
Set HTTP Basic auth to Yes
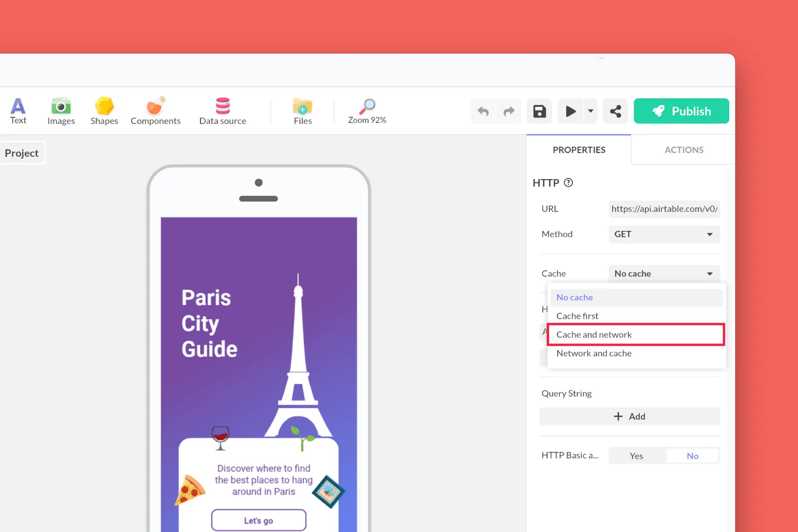pyautogui.click(x=636, y=455)
